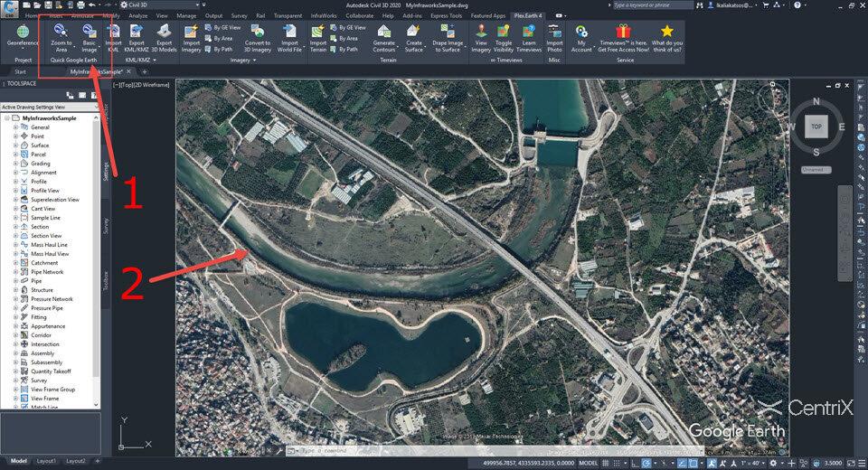
Task: Select the Import Terrain tool
Action: (318, 34)
